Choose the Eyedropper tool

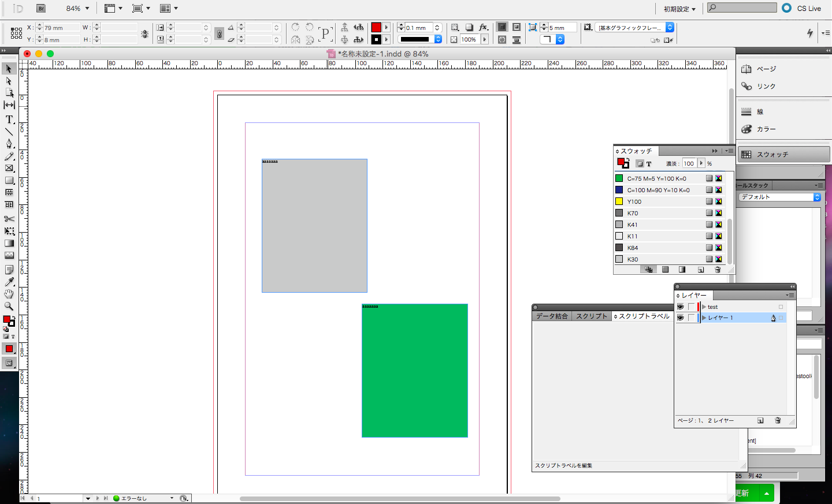[x=9, y=282]
